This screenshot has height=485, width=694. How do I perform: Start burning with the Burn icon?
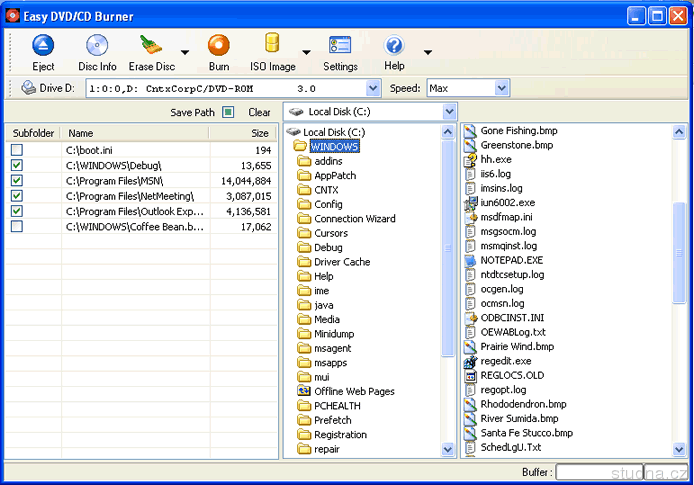coord(218,46)
